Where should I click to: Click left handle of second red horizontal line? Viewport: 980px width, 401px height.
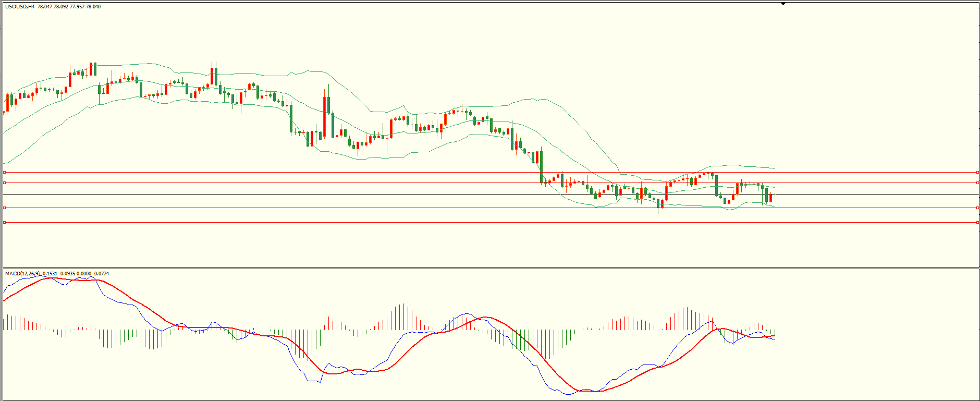(x=5, y=183)
